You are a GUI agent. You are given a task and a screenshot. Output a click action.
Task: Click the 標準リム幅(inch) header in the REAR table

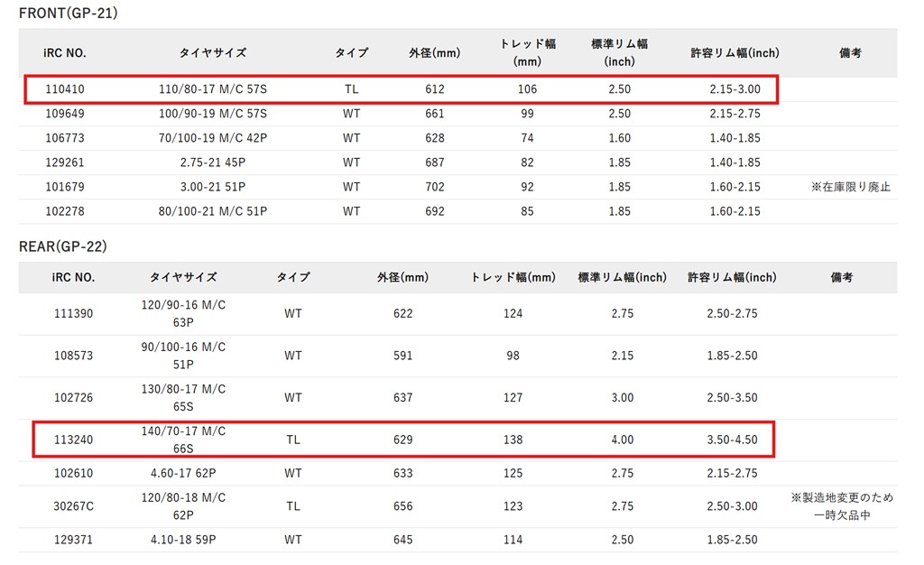[623, 277]
